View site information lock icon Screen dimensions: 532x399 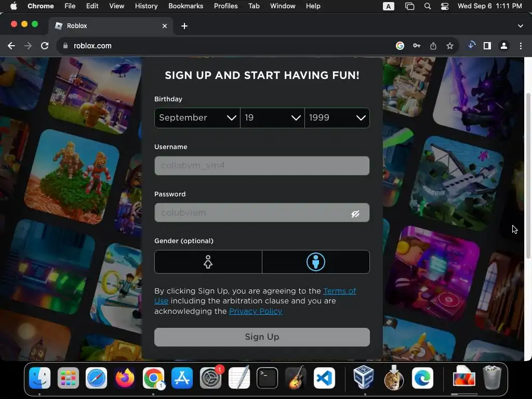(x=65, y=46)
